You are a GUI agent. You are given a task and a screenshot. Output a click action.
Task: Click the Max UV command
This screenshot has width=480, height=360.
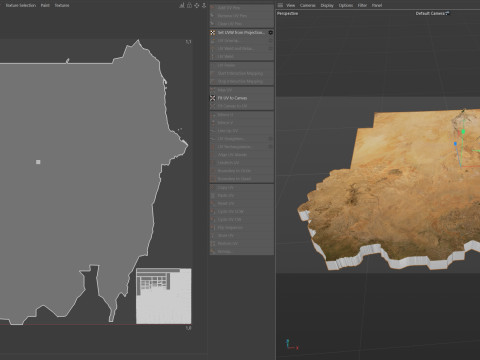pos(242,90)
